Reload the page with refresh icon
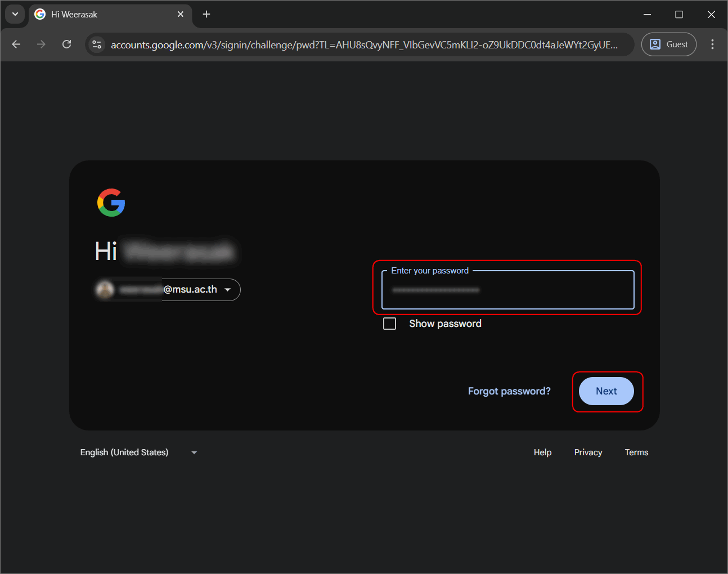This screenshot has height=574, width=728. point(66,44)
